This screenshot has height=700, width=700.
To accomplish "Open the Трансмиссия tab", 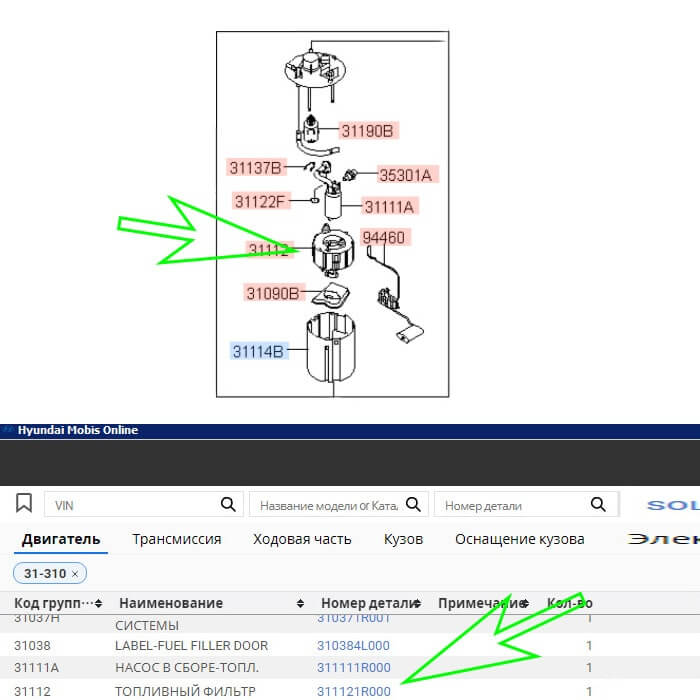I will (176, 539).
